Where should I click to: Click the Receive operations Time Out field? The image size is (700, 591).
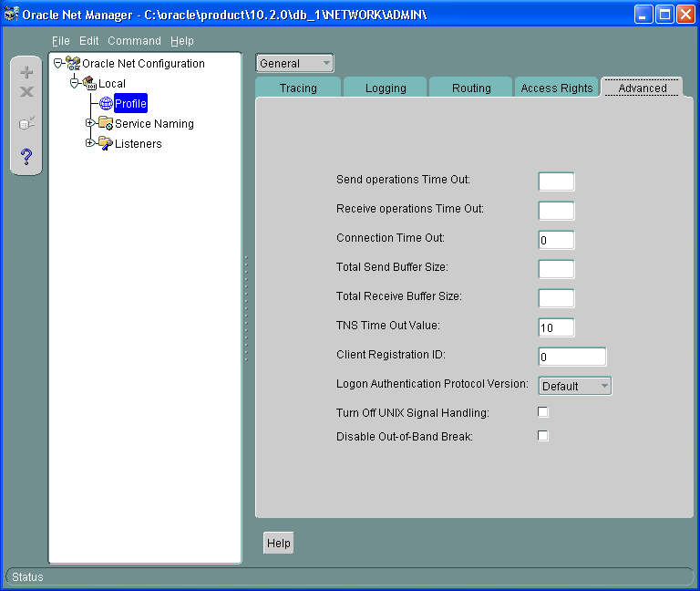(556, 211)
